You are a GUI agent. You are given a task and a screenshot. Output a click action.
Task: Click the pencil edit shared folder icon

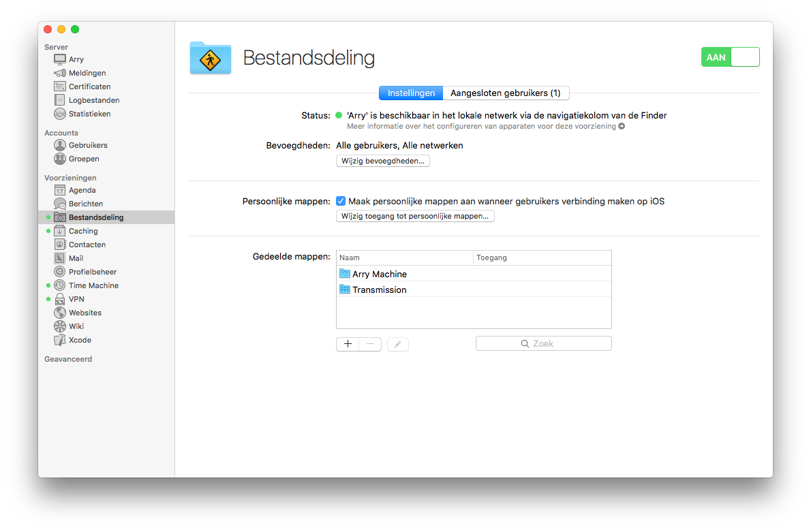[x=398, y=344]
